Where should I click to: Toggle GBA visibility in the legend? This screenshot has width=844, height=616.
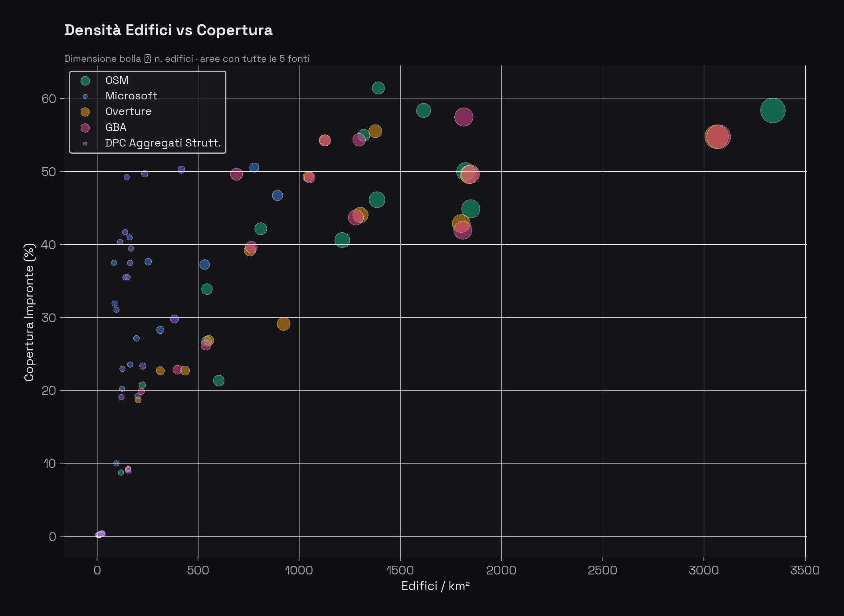coord(115,127)
